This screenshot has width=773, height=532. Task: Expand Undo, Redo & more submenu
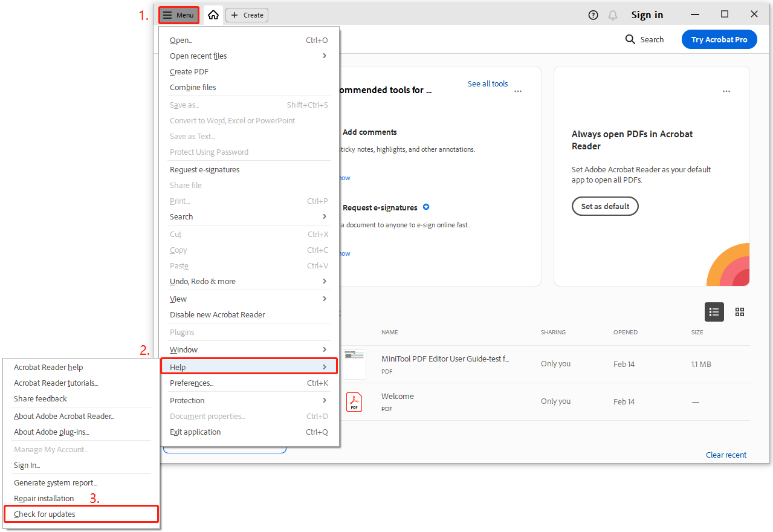250,282
